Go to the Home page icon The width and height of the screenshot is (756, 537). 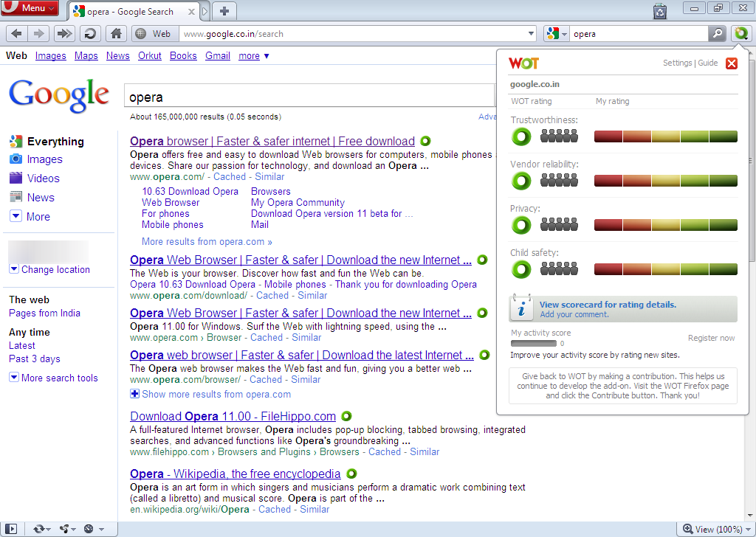pyautogui.click(x=114, y=33)
